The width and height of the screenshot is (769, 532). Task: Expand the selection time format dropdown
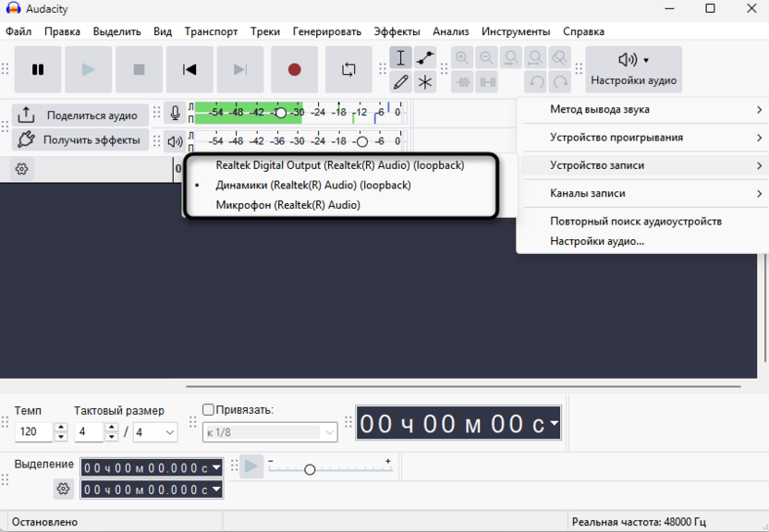click(x=215, y=466)
